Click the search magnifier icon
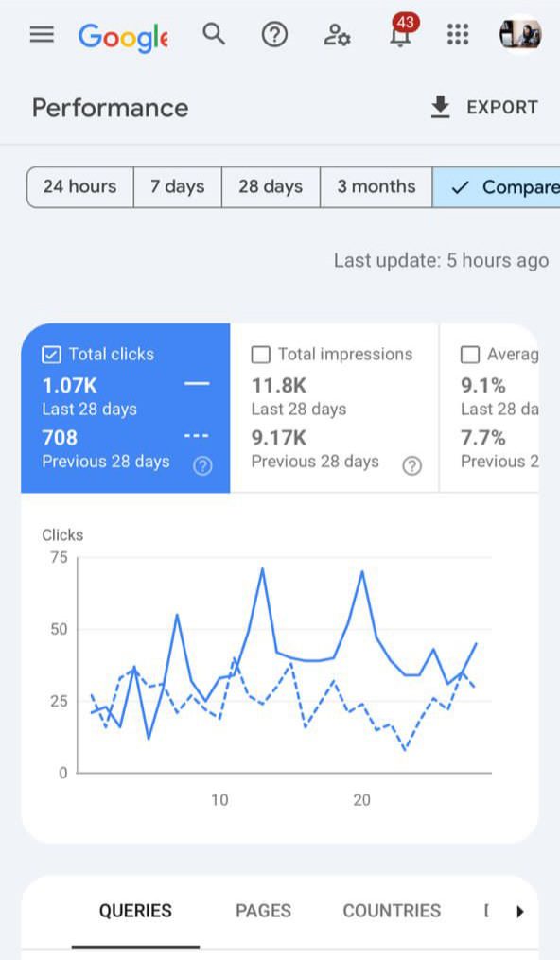This screenshot has height=960, width=560. pos(214,34)
